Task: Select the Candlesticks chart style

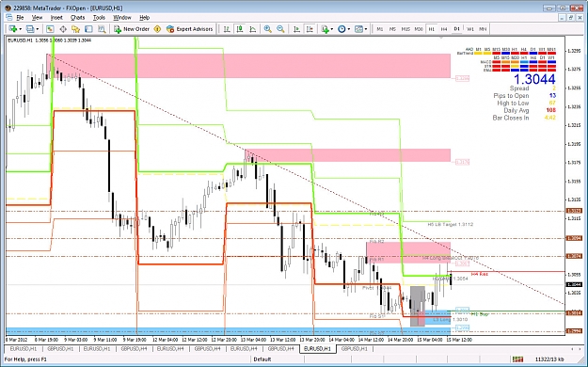Action: pyautogui.click(x=240, y=29)
